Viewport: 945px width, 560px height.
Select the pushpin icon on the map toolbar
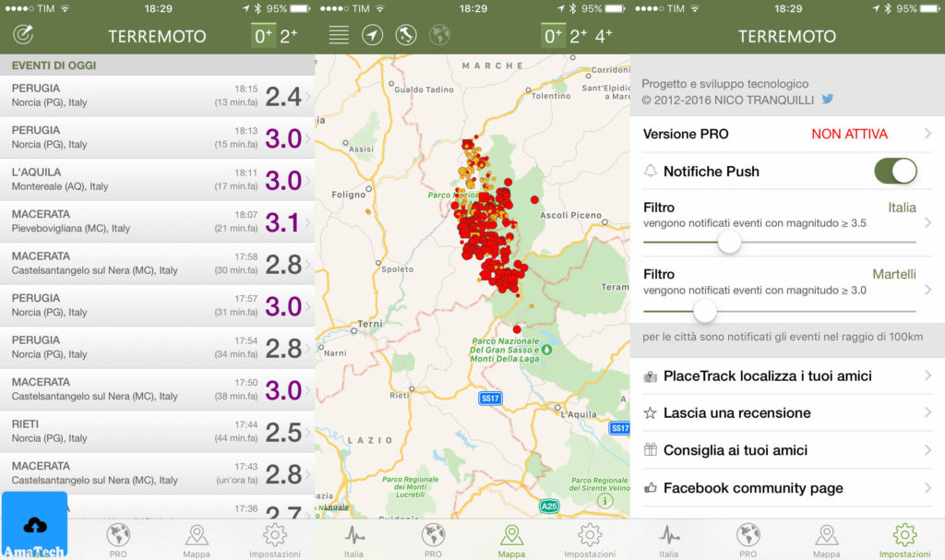406,35
